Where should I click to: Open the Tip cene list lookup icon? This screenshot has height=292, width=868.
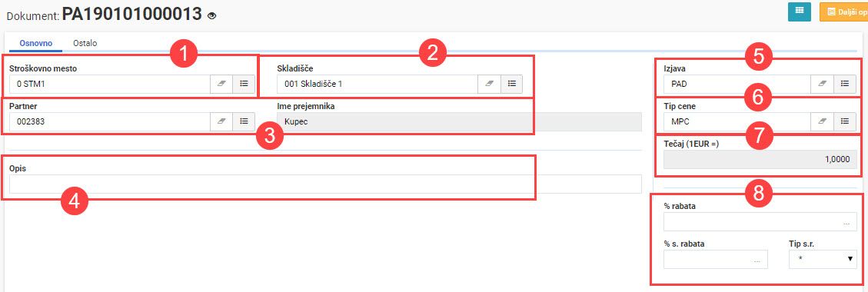845,121
